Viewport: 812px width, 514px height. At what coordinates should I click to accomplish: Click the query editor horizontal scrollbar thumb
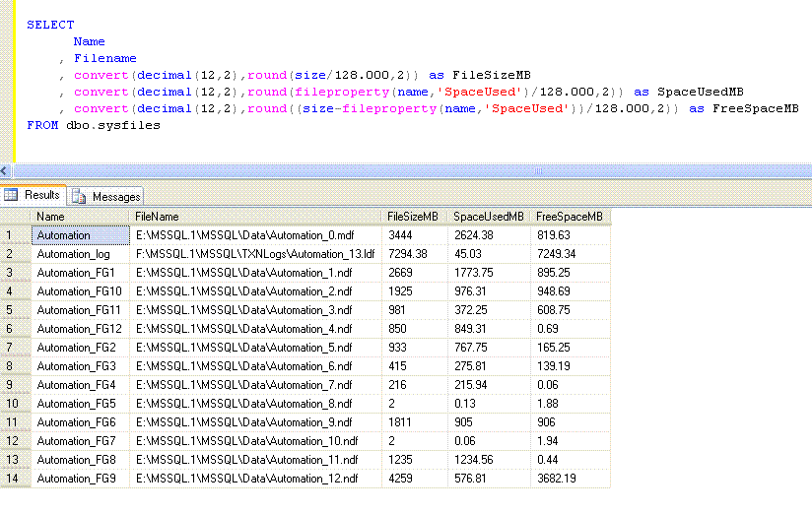coord(537,171)
